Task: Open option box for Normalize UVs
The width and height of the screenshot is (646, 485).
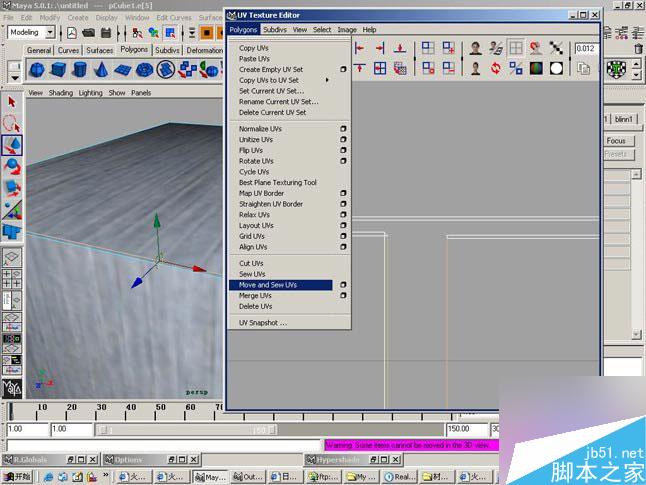Action: click(343, 129)
